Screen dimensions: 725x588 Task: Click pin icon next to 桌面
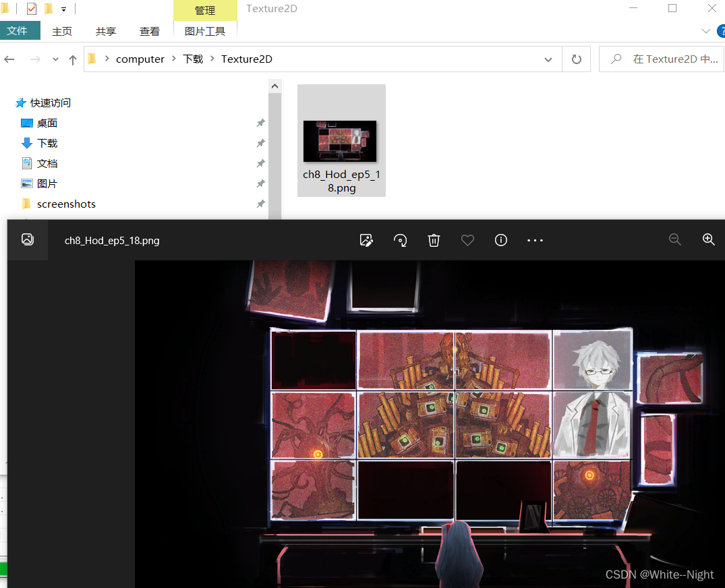click(261, 123)
